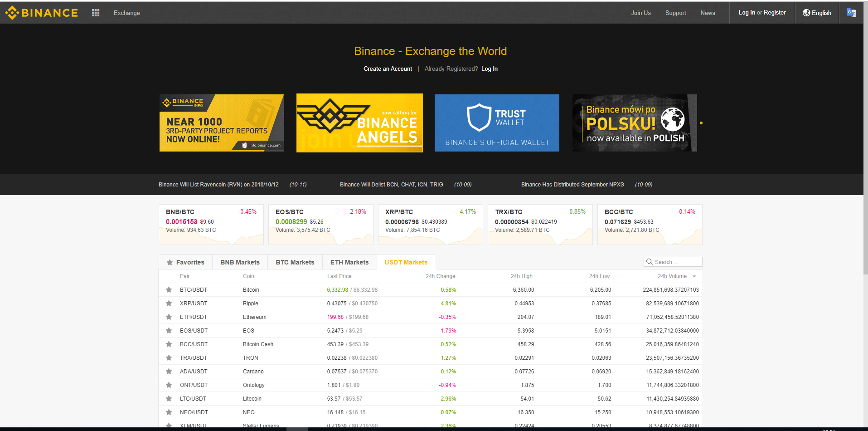This screenshot has height=431, width=868.
Task: Click the banner carousel dot indicator
Action: [x=701, y=123]
